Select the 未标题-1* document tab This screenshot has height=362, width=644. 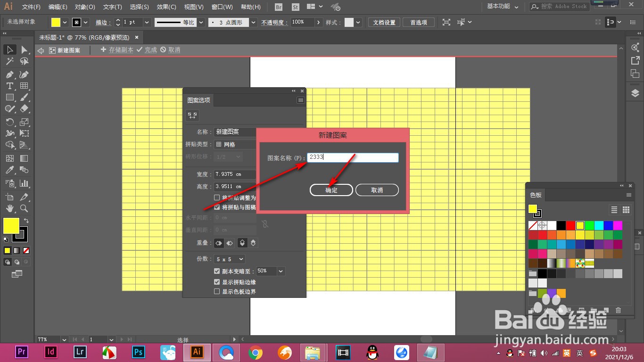84,37
